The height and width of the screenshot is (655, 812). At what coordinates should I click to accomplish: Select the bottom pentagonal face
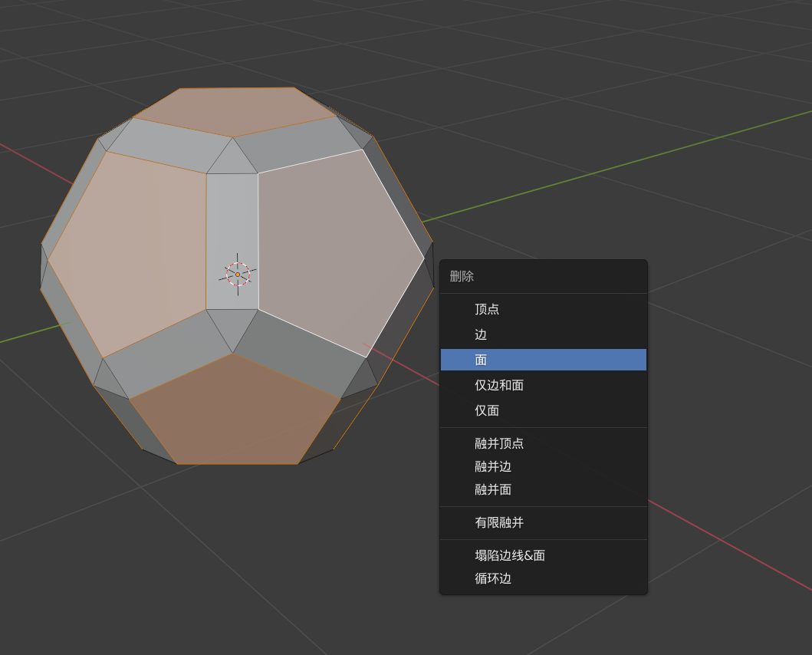coord(235,415)
